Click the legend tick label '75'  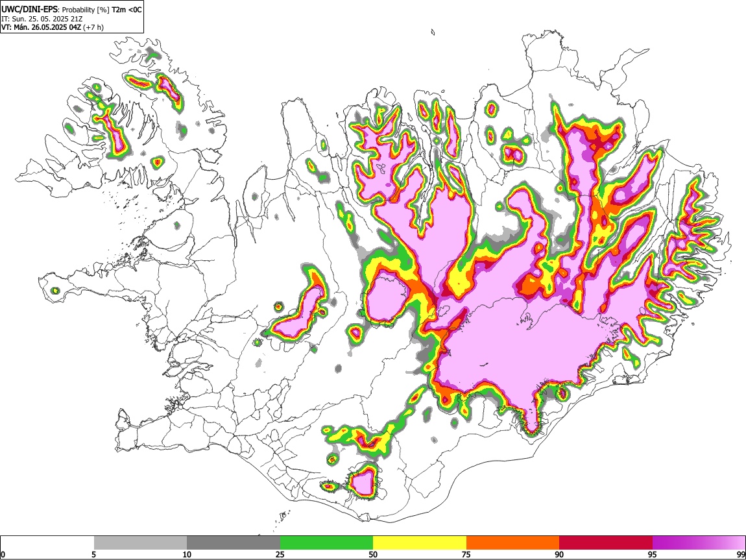point(466,554)
